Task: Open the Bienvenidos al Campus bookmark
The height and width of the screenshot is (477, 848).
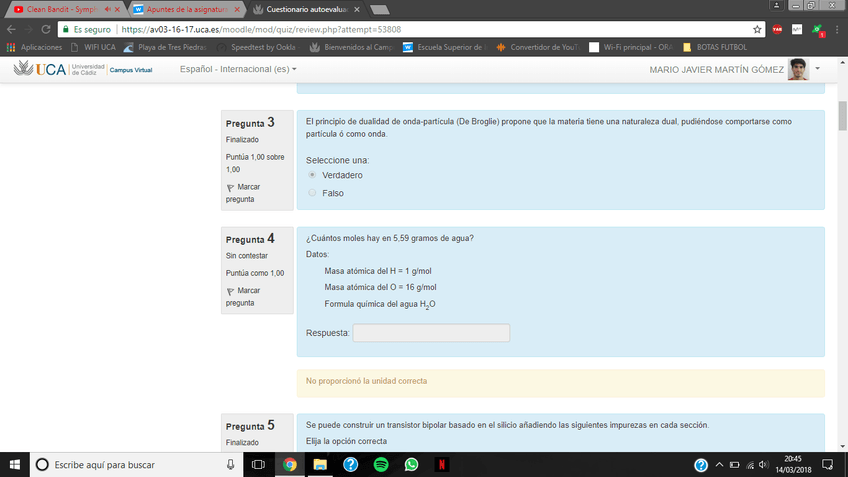Action: tap(352, 47)
